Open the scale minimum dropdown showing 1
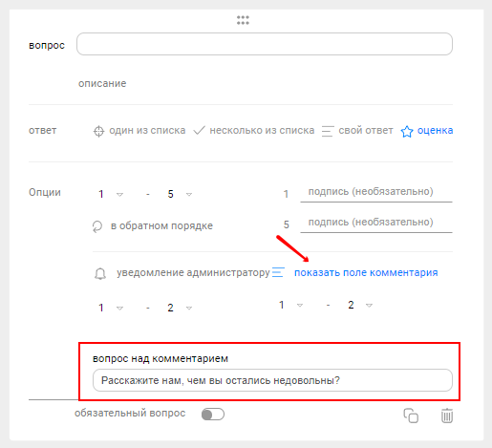492x448 pixels. [x=111, y=194]
